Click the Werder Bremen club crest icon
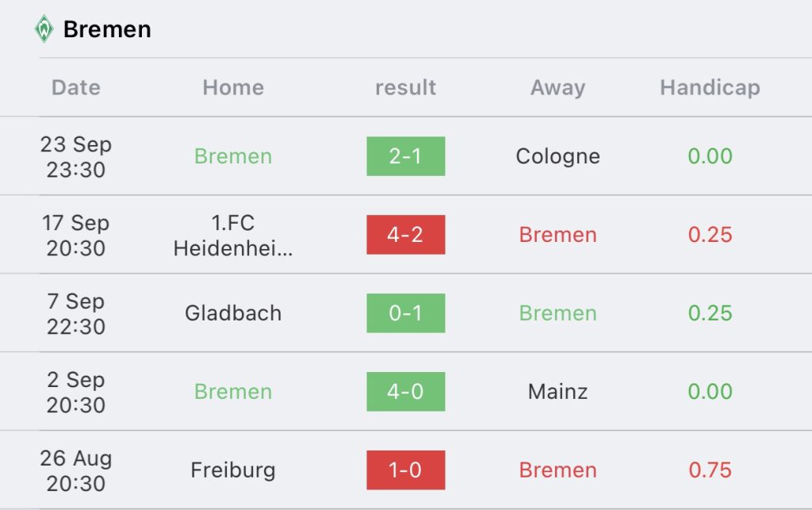 (44, 30)
